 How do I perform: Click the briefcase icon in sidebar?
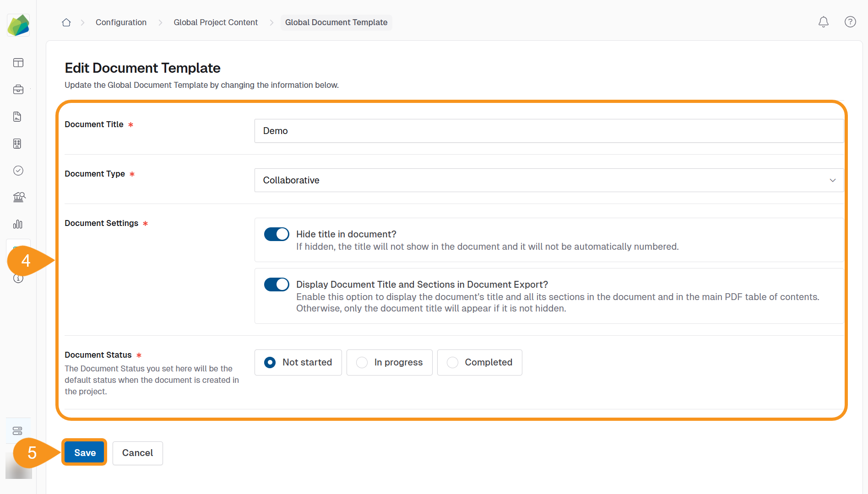[18, 90]
